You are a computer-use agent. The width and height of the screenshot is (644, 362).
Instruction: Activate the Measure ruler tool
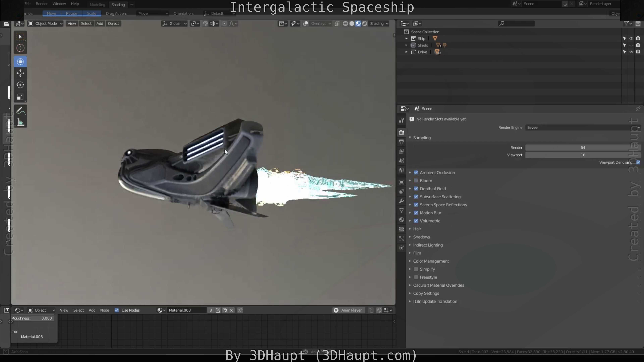(x=20, y=122)
